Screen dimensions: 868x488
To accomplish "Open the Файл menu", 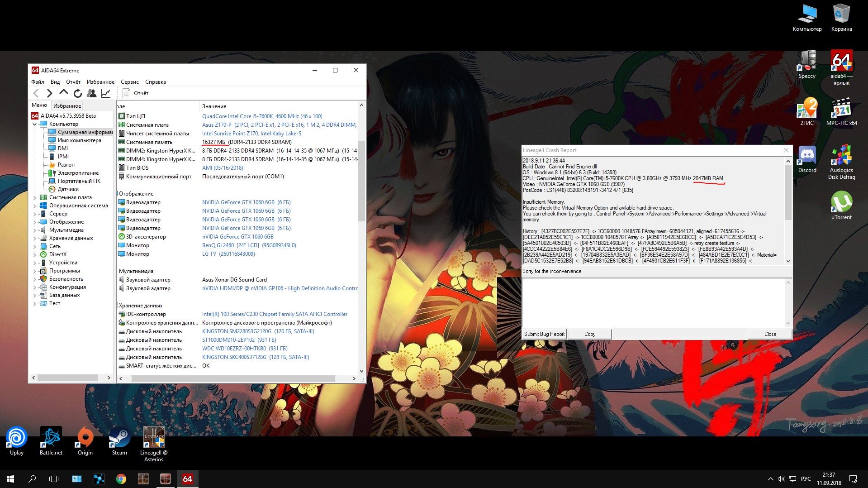I will click(38, 82).
